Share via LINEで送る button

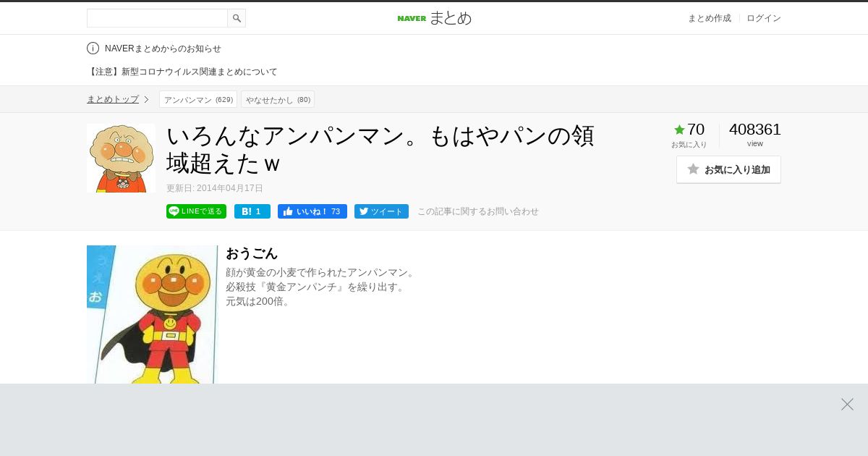click(196, 211)
